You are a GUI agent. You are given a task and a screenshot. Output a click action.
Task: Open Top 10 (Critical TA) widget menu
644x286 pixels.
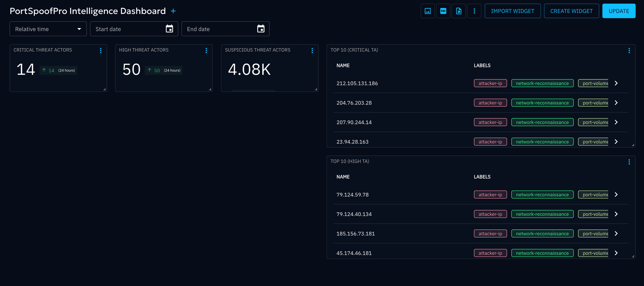point(629,50)
